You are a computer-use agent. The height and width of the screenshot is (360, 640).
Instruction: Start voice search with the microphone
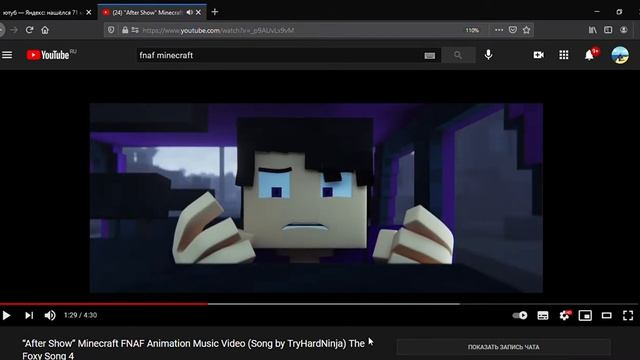[x=488, y=55]
